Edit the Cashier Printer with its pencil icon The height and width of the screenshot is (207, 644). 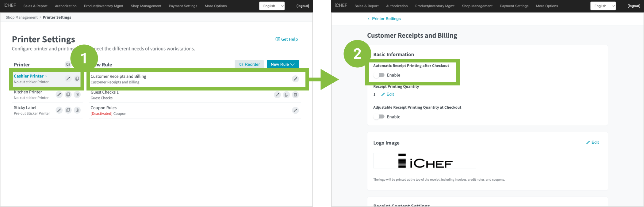(x=68, y=79)
